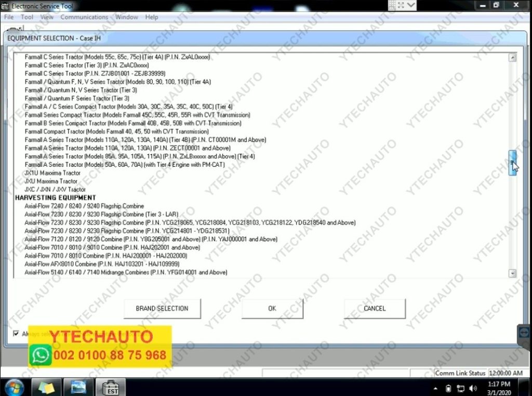Select Farmall Series Compact Tractor 45C, 55C row
The height and width of the screenshot is (396, 532).
[137, 115]
